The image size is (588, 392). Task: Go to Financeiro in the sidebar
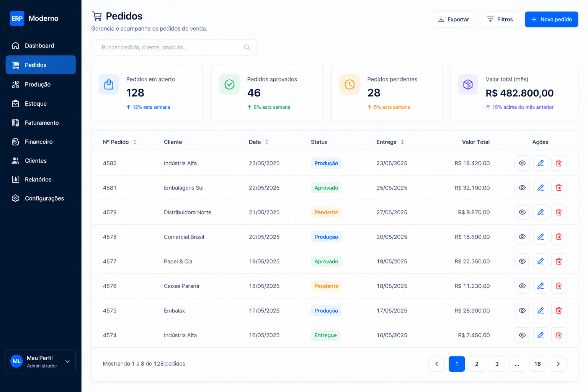(39, 142)
